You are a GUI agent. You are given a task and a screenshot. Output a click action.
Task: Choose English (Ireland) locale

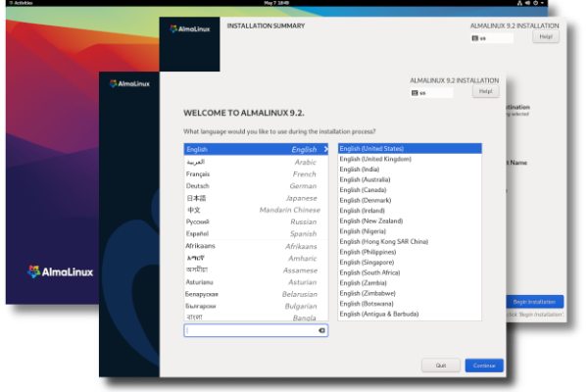coord(410,211)
